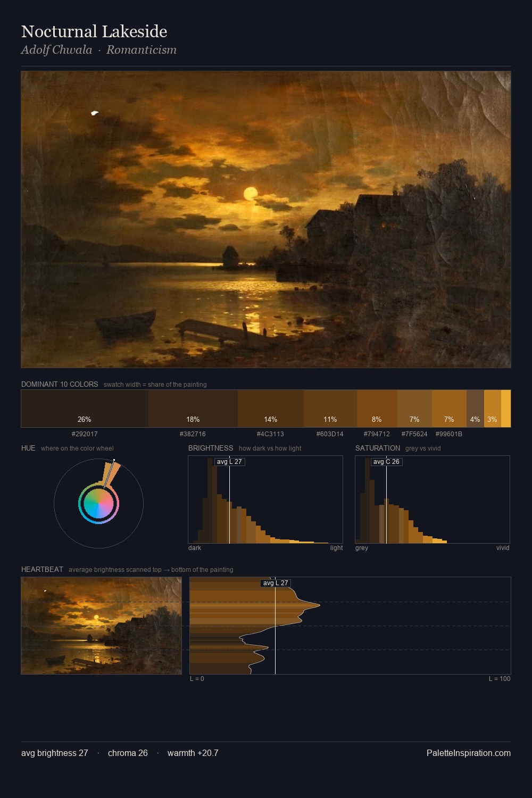Click the 'light' axis label
The height and width of the screenshot is (798, 532).
pyautogui.click(x=336, y=548)
